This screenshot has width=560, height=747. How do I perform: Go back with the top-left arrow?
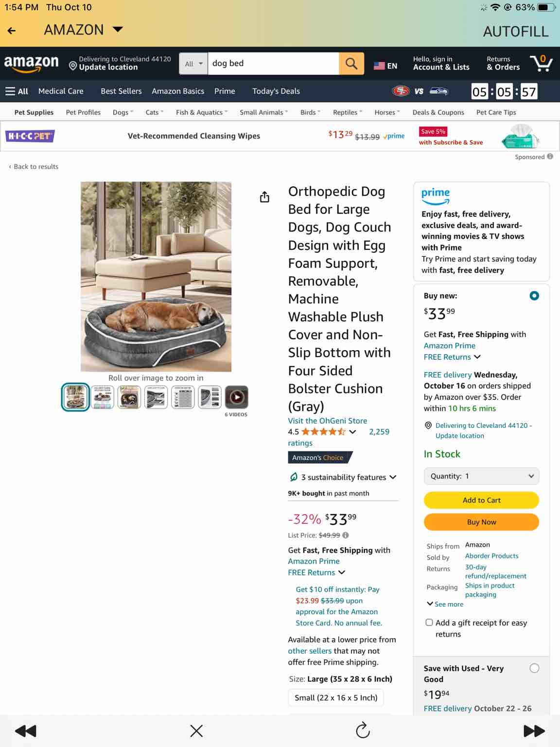12,31
